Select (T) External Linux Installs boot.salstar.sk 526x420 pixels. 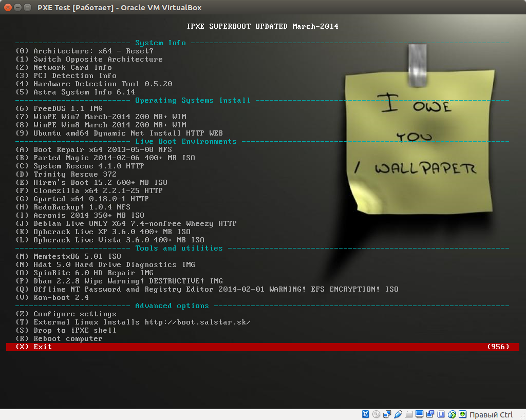pos(133,322)
